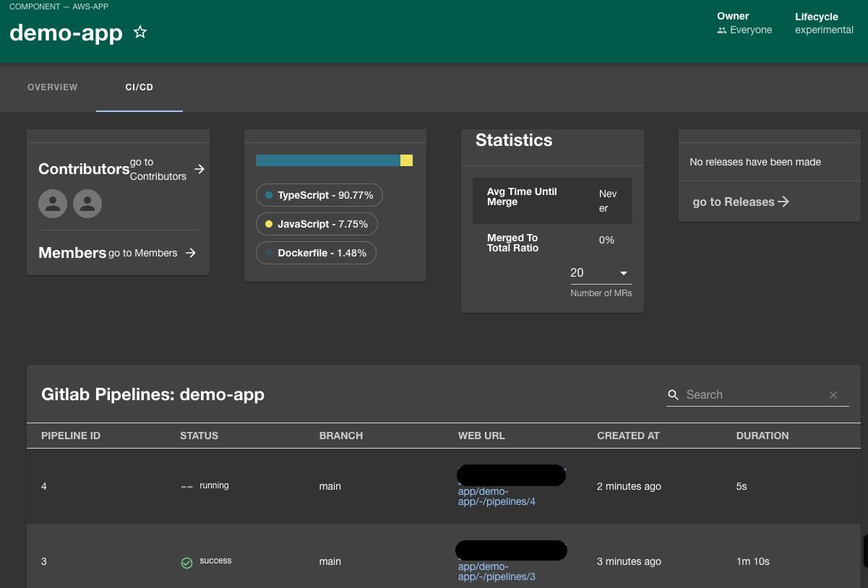The height and width of the screenshot is (588, 868).
Task: Follow the go to Releases link
Action: click(x=734, y=202)
